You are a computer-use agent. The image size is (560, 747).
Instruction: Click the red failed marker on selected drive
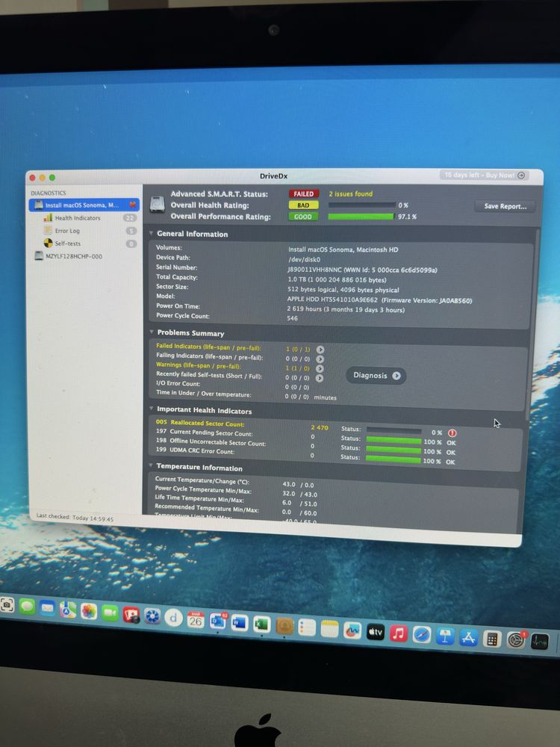132,205
